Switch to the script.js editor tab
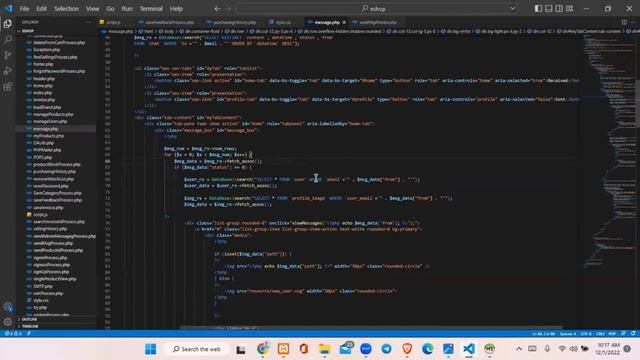This screenshot has height=360, width=640. (113, 22)
